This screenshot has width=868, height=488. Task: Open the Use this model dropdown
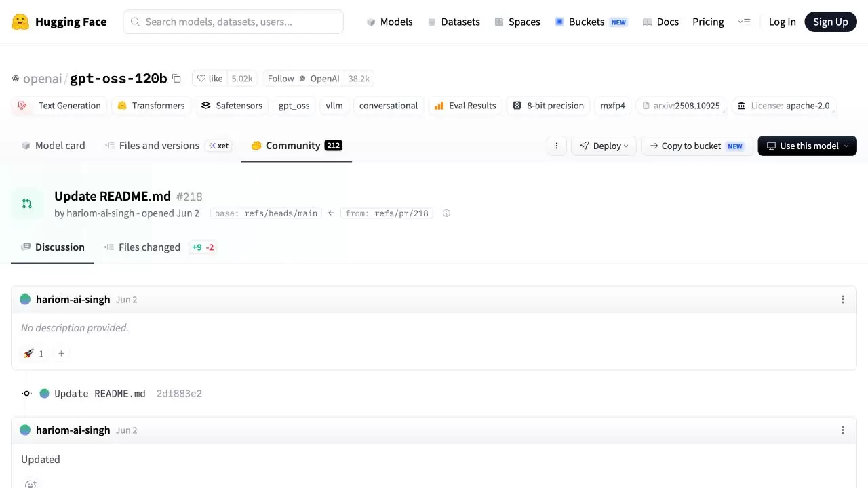[x=807, y=146]
